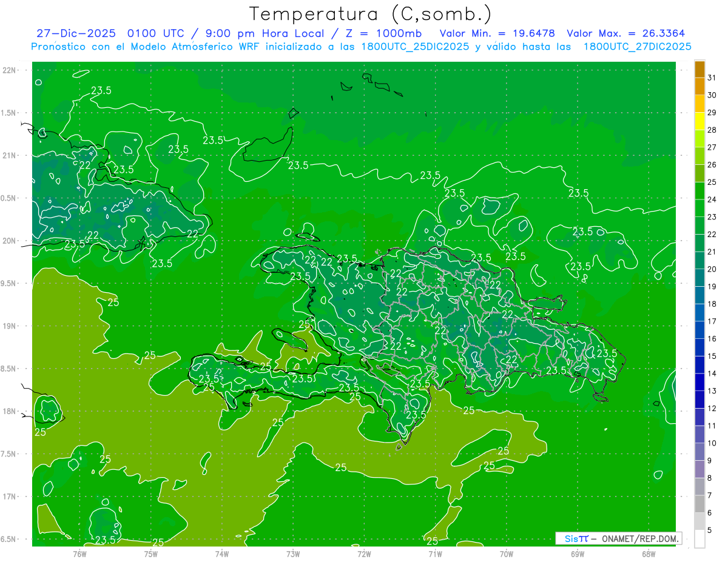Pick the white swatch below 5
Viewport: 728px width, 562px height.
700,539
